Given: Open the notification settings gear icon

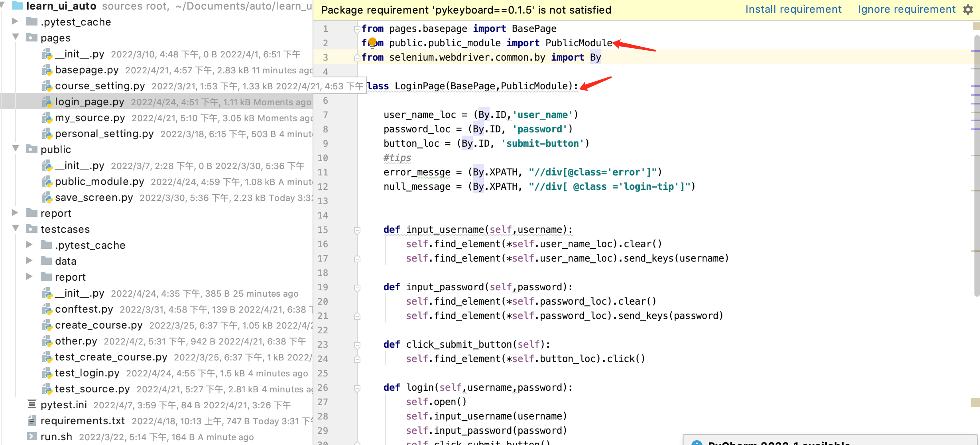Looking at the screenshot, I should point(968,10).
